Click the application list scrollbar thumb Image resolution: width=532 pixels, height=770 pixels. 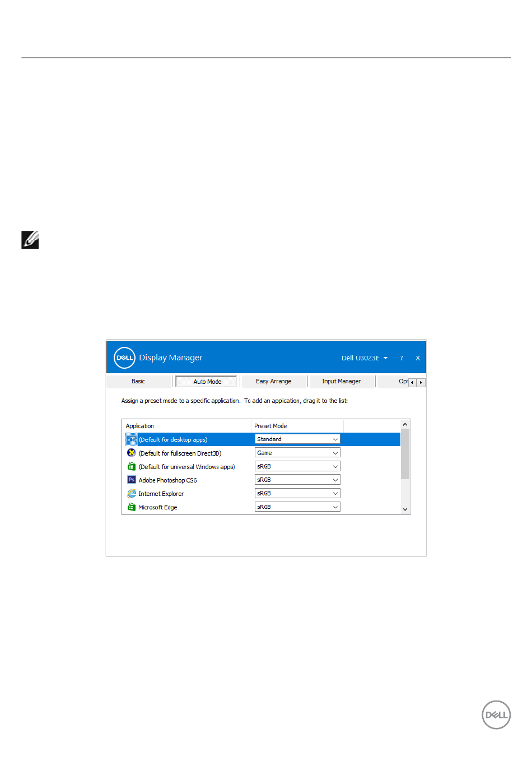[x=405, y=454]
